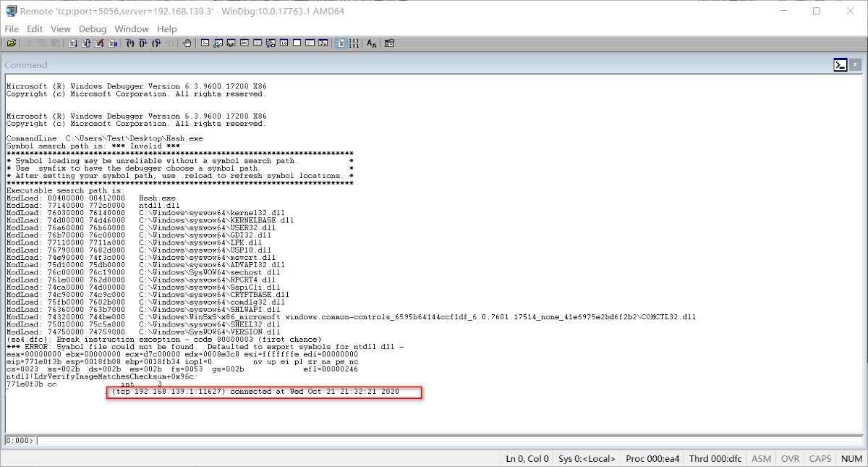Open the Scratch Pad toolbar icon

pos(297,43)
